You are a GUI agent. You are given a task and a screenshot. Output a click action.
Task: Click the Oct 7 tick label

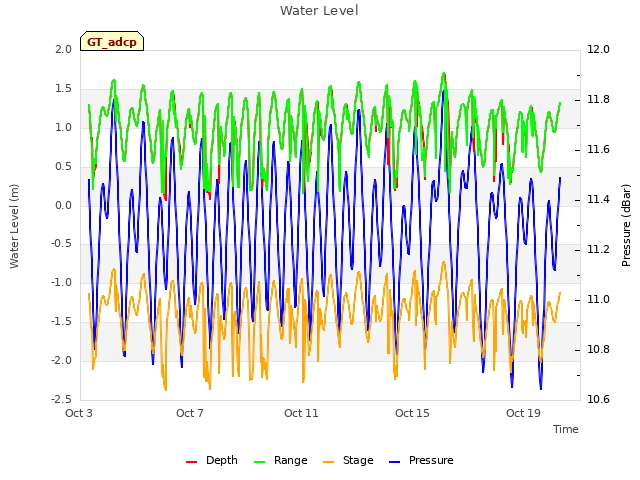coord(190,413)
